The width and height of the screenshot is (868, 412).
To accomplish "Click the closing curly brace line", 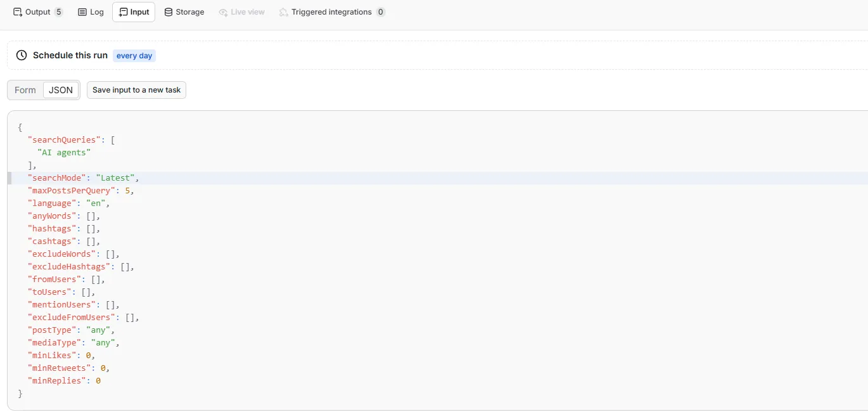I will click(20, 394).
